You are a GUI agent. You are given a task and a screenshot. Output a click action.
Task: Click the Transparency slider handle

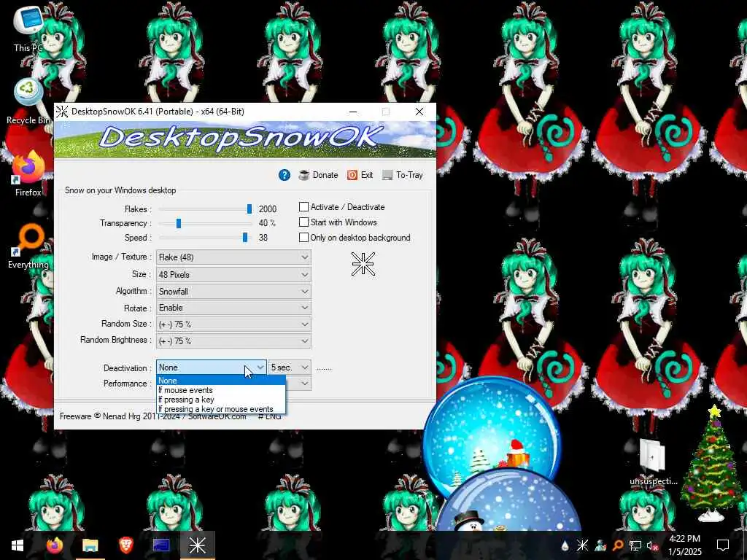coord(179,223)
